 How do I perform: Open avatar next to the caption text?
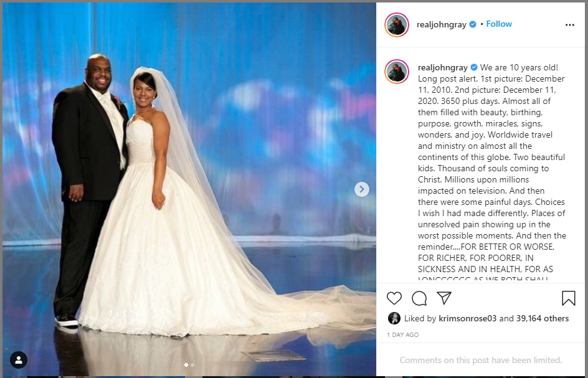pyautogui.click(x=396, y=71)
